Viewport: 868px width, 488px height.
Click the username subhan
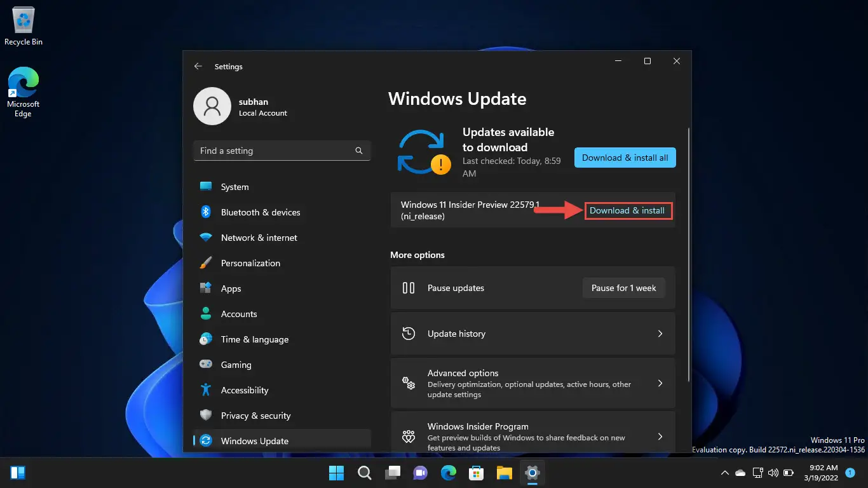(x=254, y=102)
